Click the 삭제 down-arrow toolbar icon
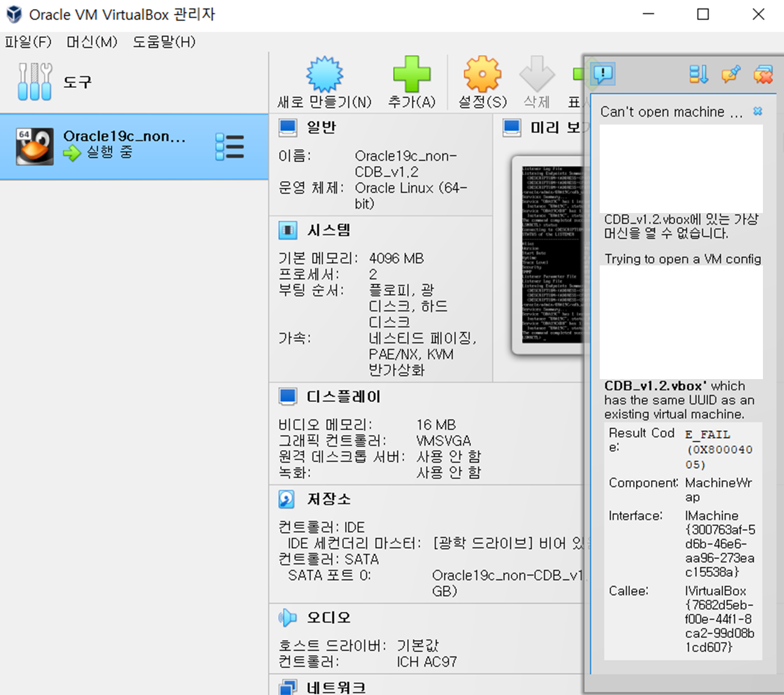Image resolution: width=784 pixels, height=695 pixels. [537, 75]
